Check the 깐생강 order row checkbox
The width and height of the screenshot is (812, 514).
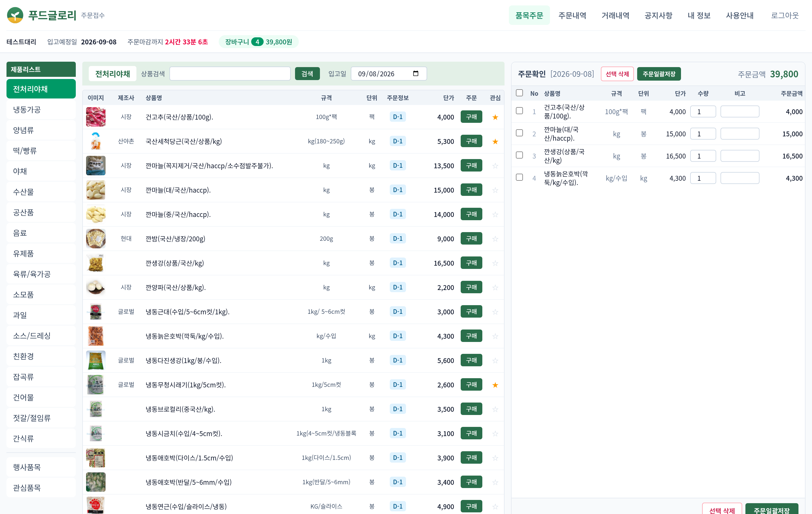click(519, 155)
